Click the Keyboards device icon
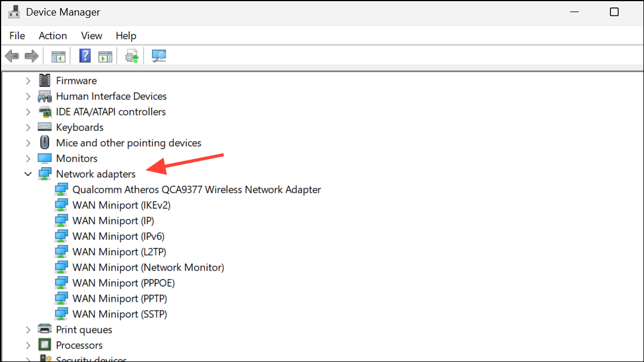 click(x=46, y=127)
